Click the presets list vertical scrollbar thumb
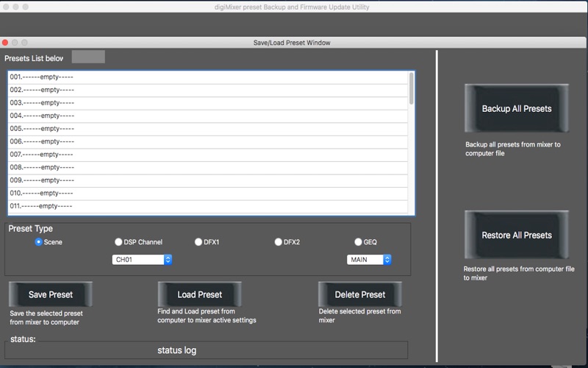Screen dimensions: 588x368 tap(412, 88)
